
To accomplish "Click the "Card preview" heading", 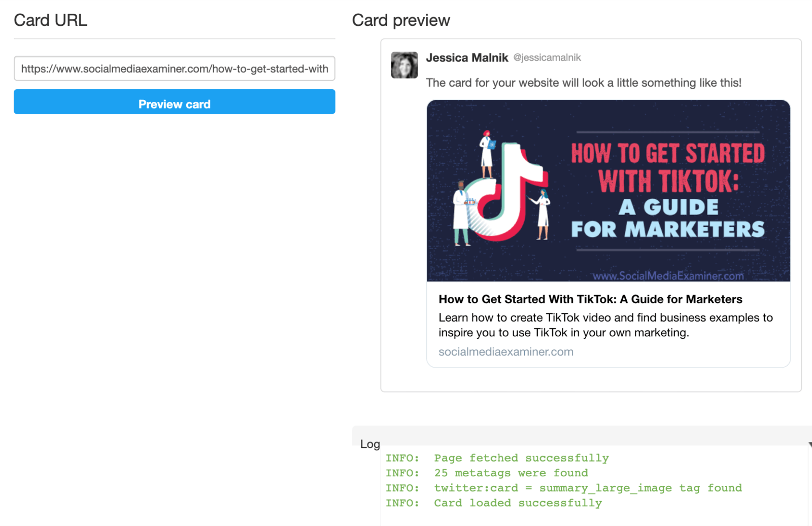I will [401, 20].
